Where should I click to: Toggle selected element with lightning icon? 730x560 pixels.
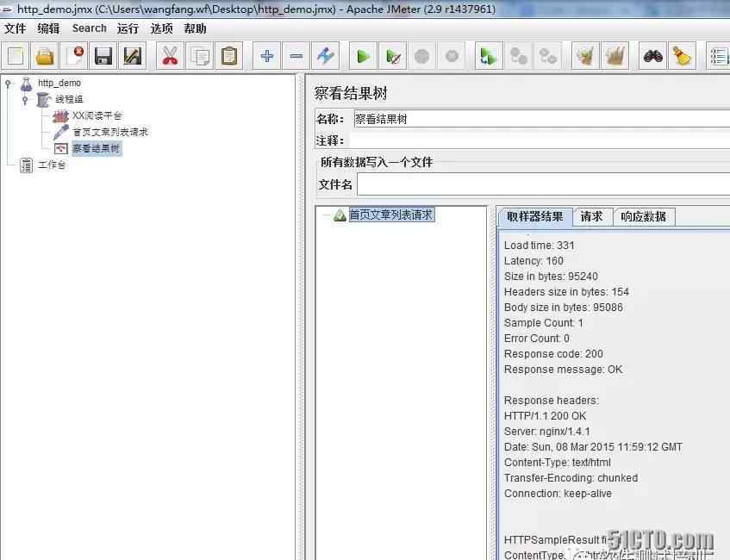[326, 56]
